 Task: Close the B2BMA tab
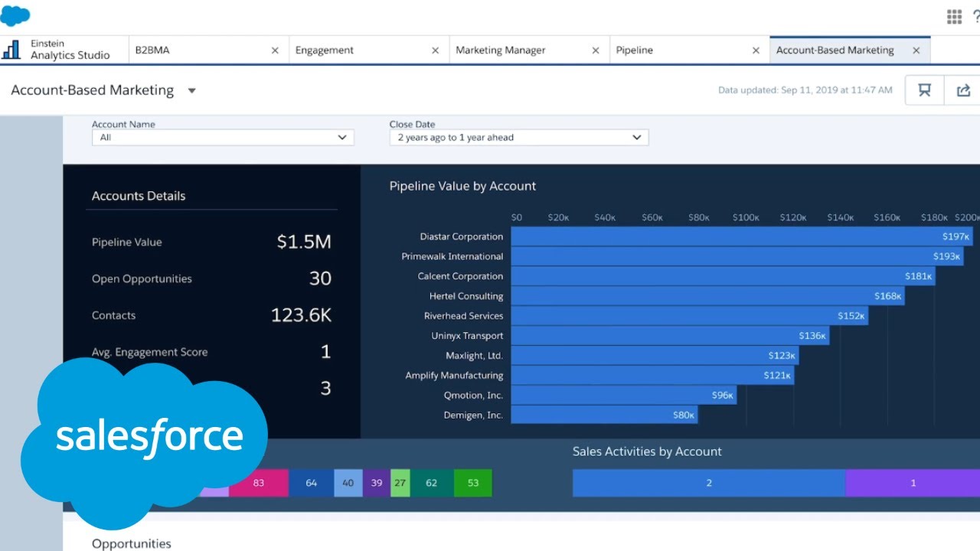coord(275,51)
